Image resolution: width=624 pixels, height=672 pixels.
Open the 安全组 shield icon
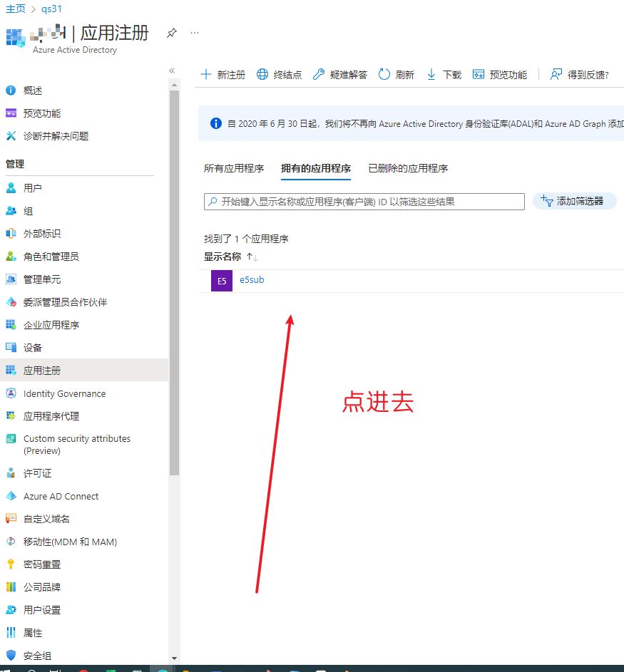[x=11, y=656]
